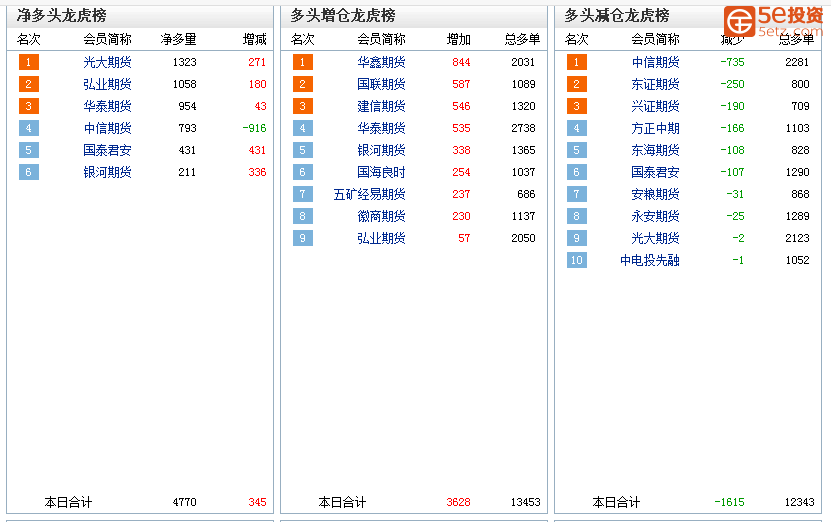Select daily total increase 3628
This screenshot has width=831, height=522.
[458, 502]
